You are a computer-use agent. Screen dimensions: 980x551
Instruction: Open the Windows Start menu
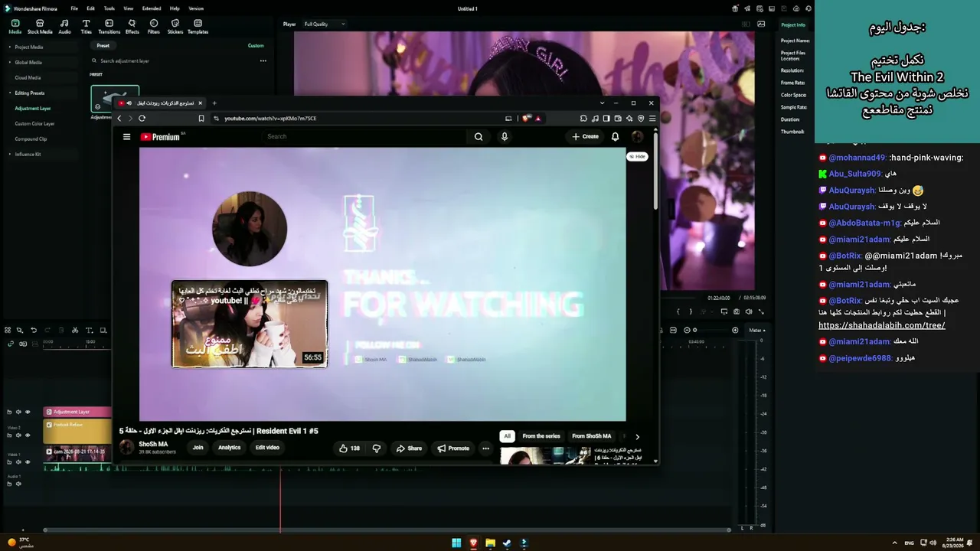456,543
